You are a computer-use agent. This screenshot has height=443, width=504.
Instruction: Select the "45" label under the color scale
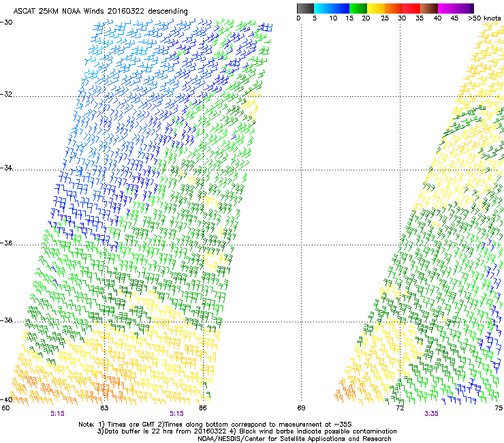[454, 18]
